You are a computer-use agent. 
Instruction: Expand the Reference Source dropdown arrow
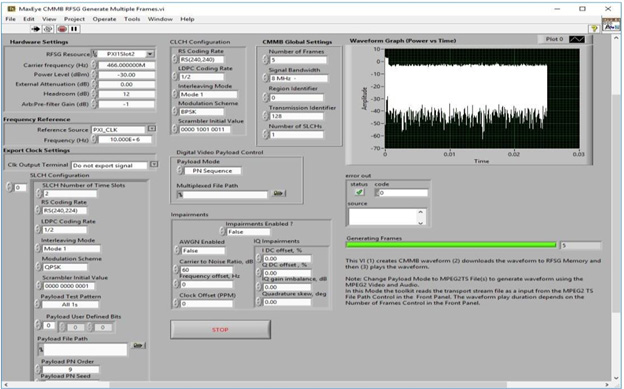point(151,129)
